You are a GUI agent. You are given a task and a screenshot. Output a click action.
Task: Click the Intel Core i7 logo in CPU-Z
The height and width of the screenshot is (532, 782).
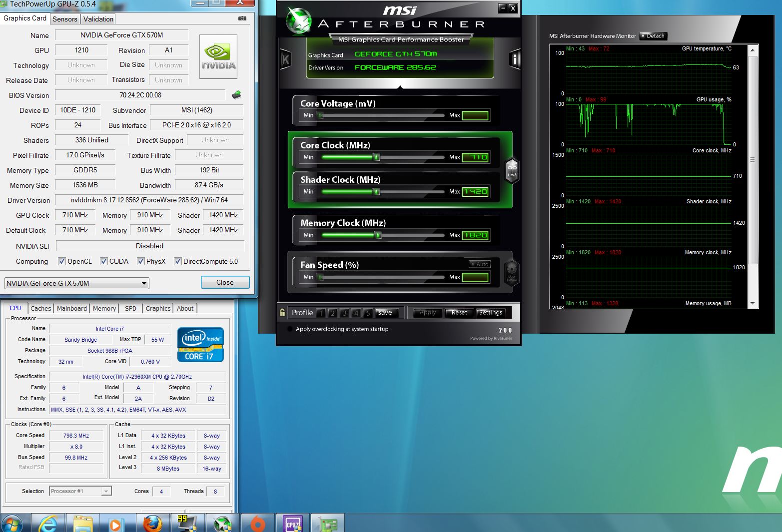click(x=200, y=345)
